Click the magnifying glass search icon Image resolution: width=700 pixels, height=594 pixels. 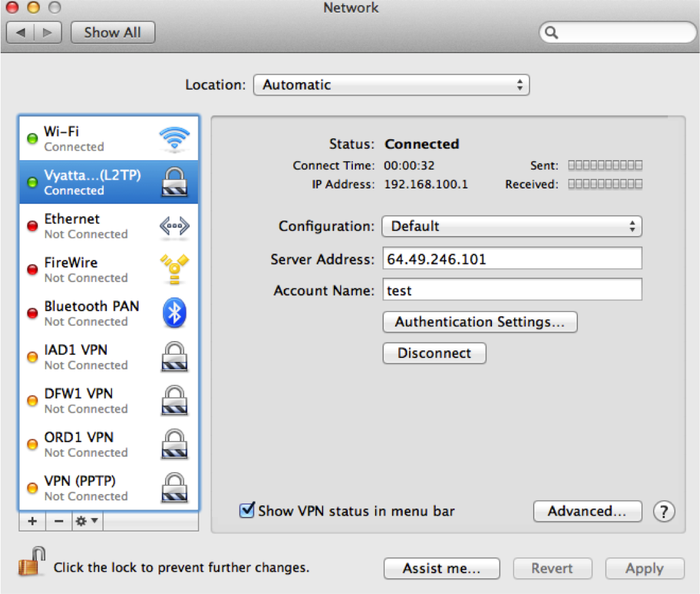click(x=551, y=33)
